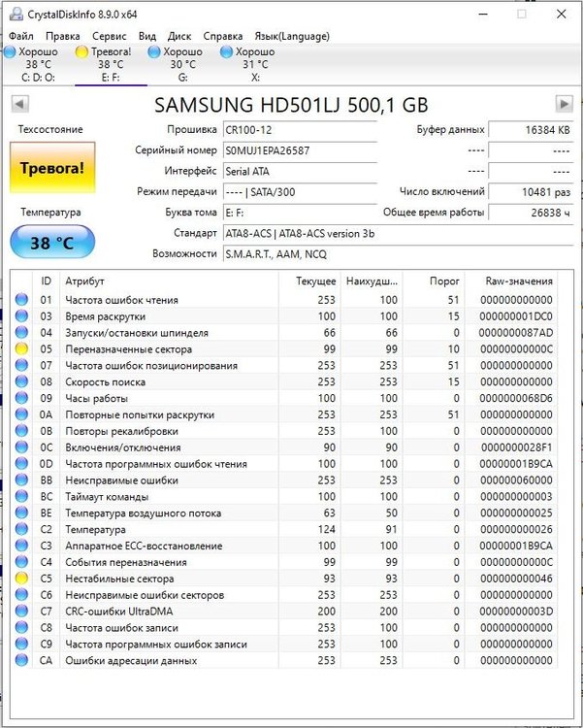Click the blue status orb of C: disk

click(x=11, y=52)
